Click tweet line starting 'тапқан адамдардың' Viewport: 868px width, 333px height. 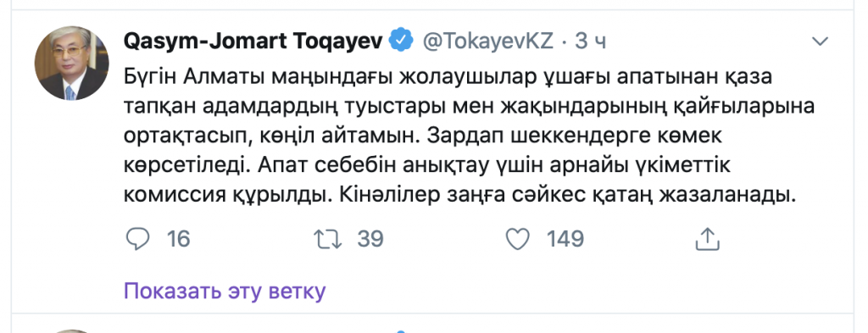470,107
